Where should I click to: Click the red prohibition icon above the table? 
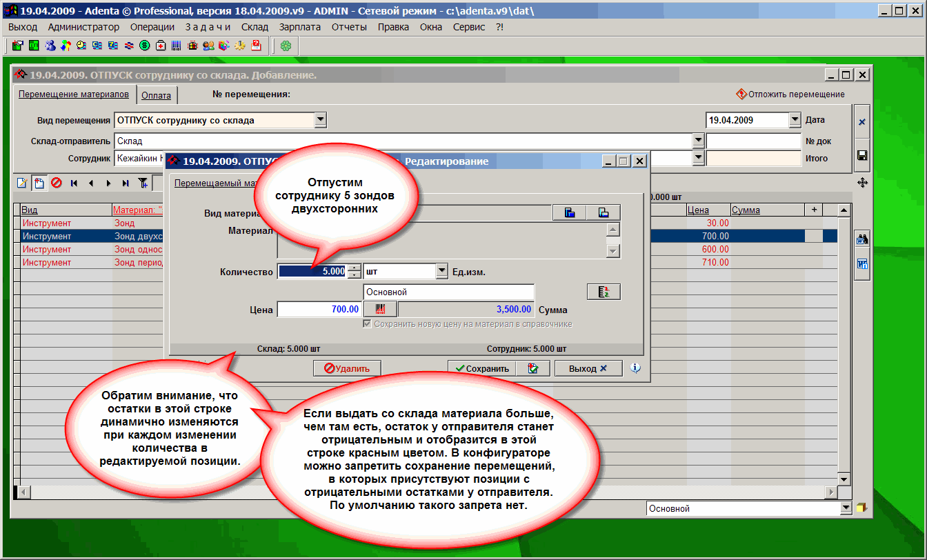pos(57,183)
